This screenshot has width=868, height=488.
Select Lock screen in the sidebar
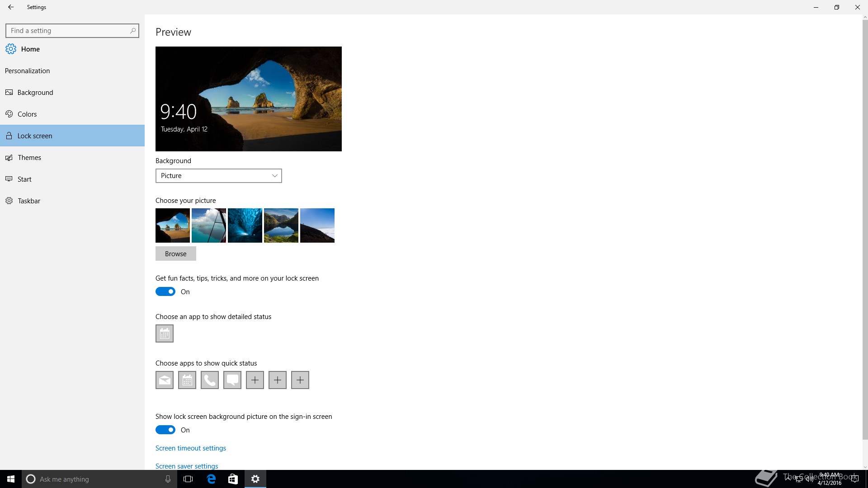(72, 136)
